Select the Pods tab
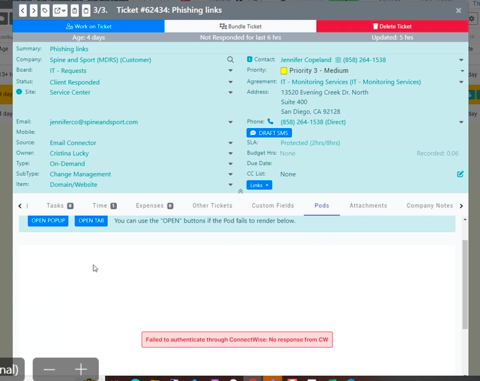Screen dimensions: 480x381 point(322,206)
